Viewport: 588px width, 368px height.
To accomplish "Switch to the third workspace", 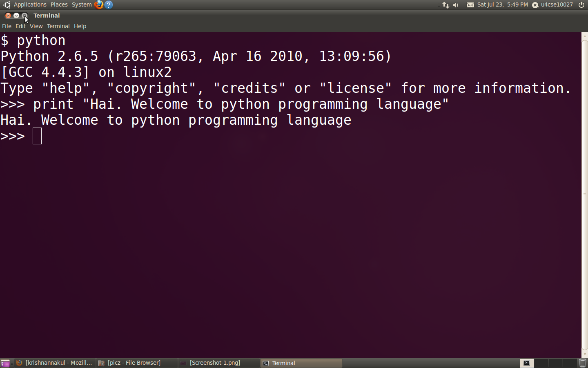I will [555, 363].
